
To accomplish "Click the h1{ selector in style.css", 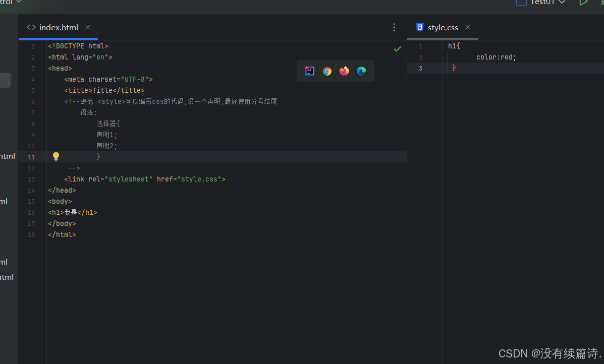I will (454, 46).
